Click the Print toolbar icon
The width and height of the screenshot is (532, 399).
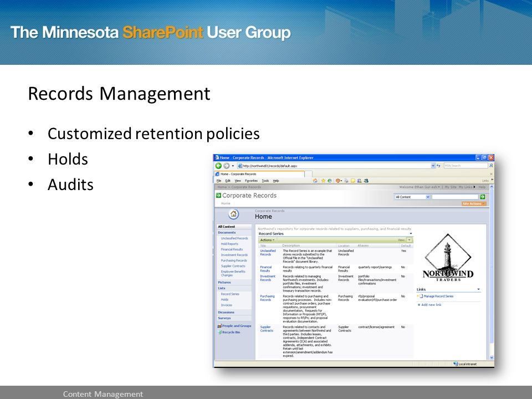(346, 181)
